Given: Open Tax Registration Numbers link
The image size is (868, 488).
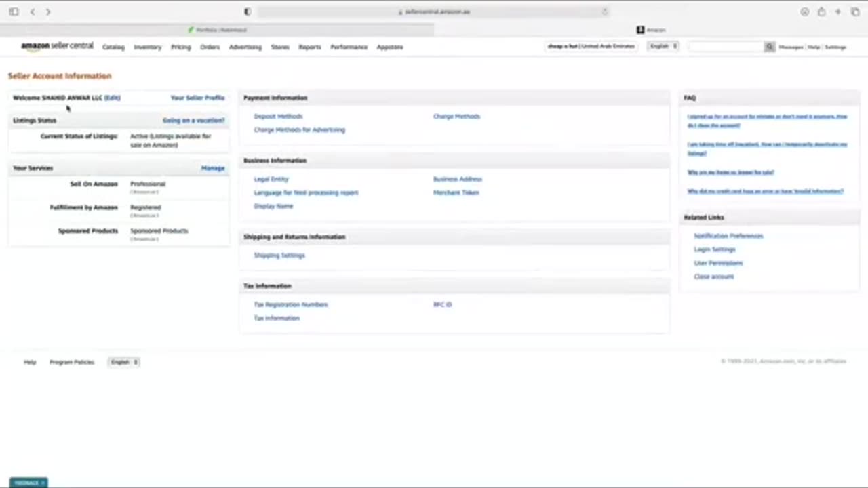Looking at the screenshot, I should tap(291, 304).
